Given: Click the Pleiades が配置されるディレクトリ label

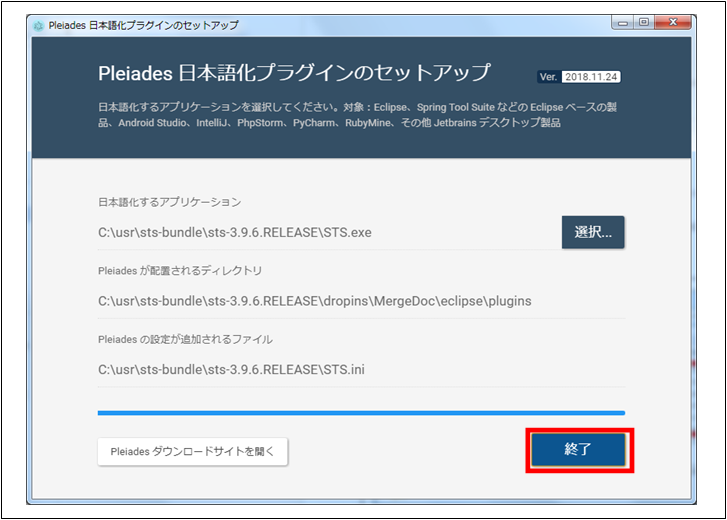Looking at the screenshot, I should (180, 271).
